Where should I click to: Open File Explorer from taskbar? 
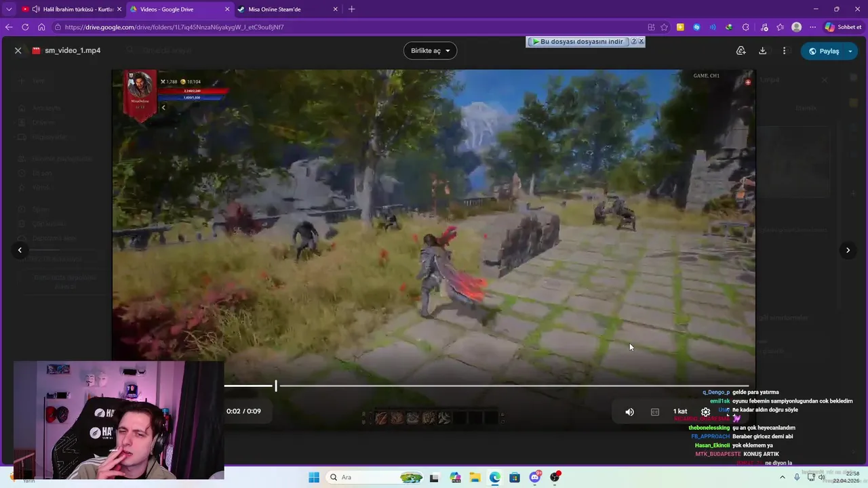[x=475, y=477]
